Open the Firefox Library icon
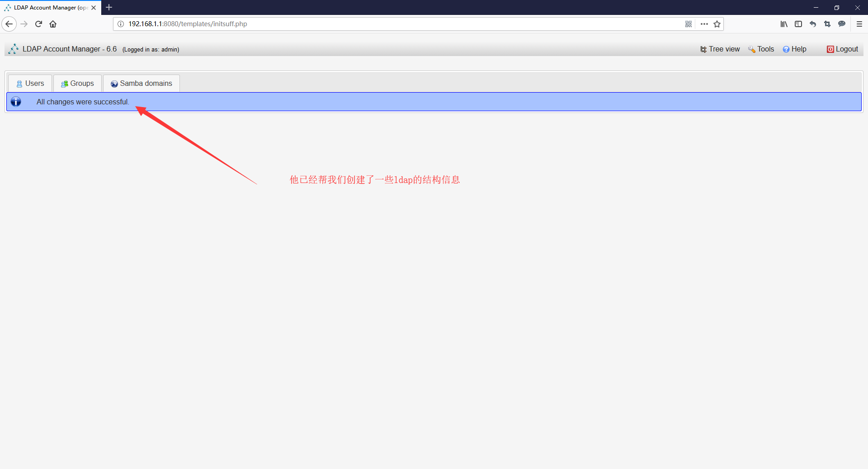The image size is (868, 469). tap(784, 24)
